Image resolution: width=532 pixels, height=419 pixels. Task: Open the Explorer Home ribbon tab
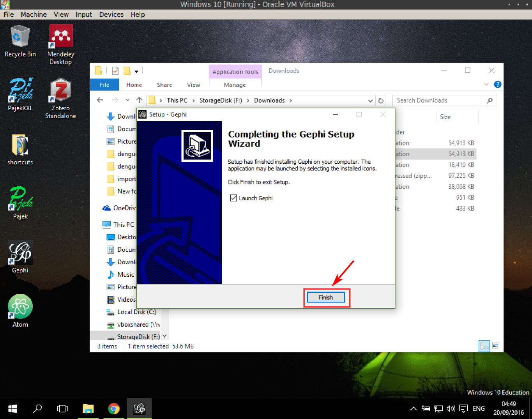coord(134,85)
